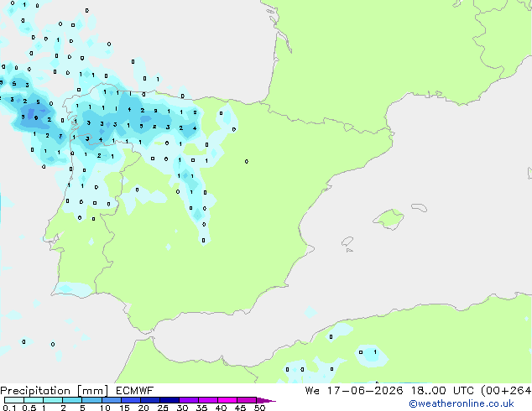
Task: Click the legend label '35'
Action: (x=201, y=408)
